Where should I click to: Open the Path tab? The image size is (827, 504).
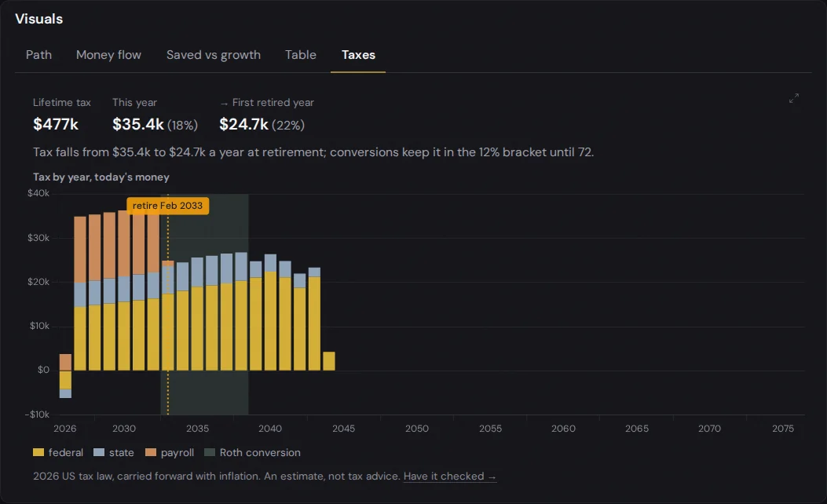[38, 55]
